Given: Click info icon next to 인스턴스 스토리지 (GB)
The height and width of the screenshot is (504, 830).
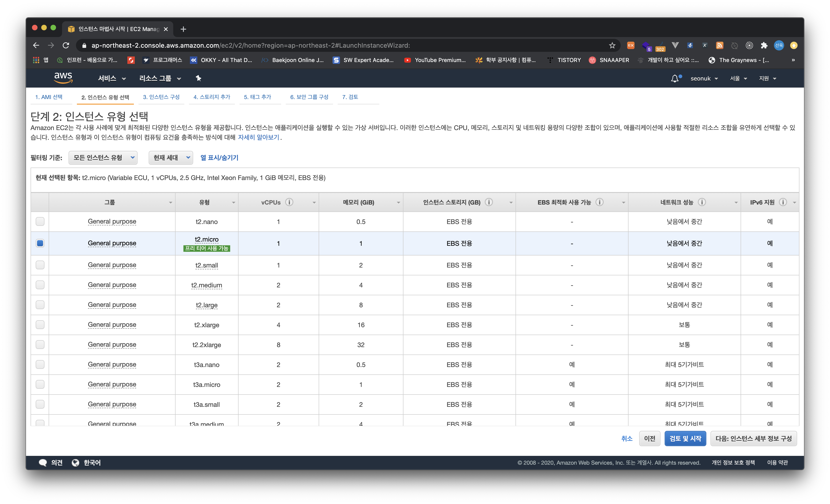Looking at the screenshot, I should [x=489, y=202].
